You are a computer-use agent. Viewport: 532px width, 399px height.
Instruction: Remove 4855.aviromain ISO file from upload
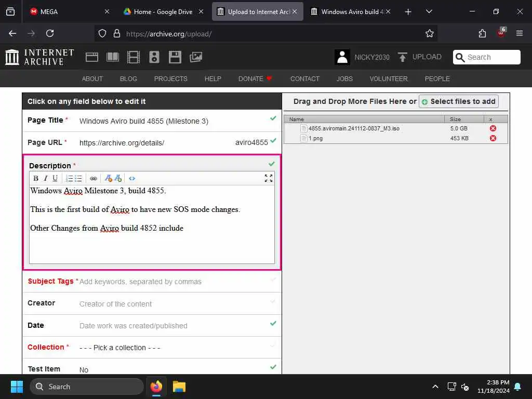493,128
